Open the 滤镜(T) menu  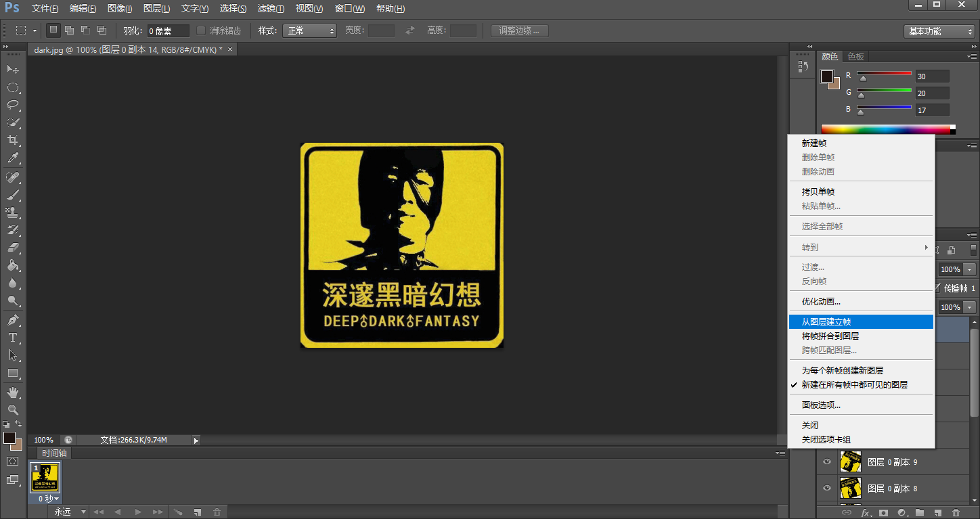coord(271,9)
